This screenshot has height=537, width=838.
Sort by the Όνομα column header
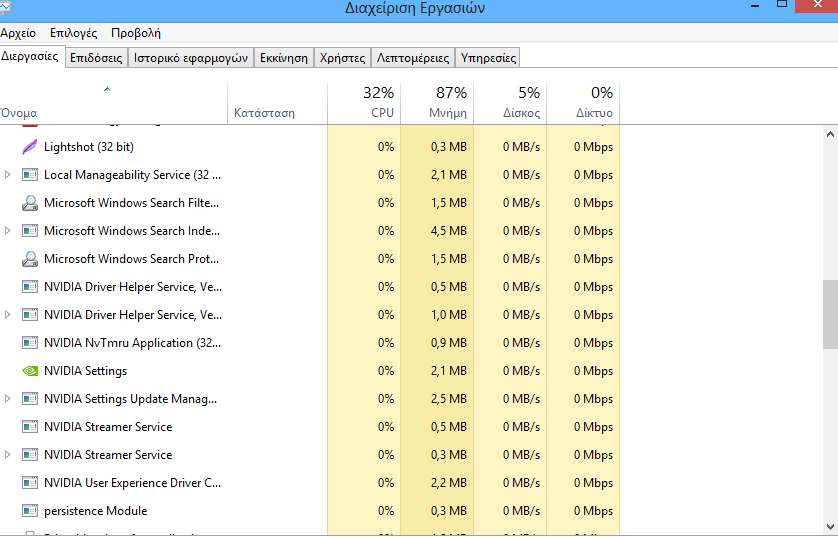click(x=113, y=104)
